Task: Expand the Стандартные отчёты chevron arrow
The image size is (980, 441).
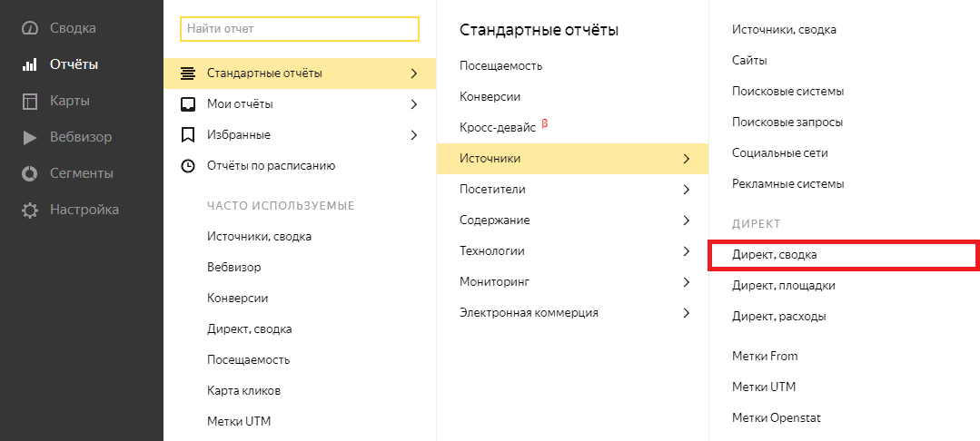Action: [413, 73]
